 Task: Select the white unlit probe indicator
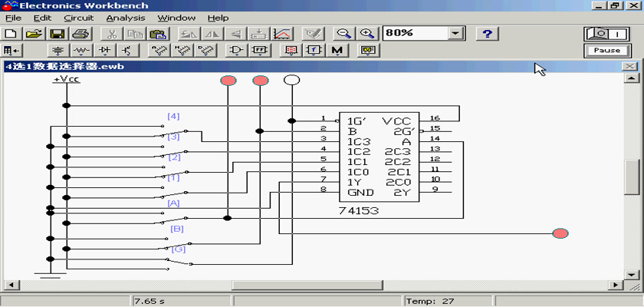[291, 80]
